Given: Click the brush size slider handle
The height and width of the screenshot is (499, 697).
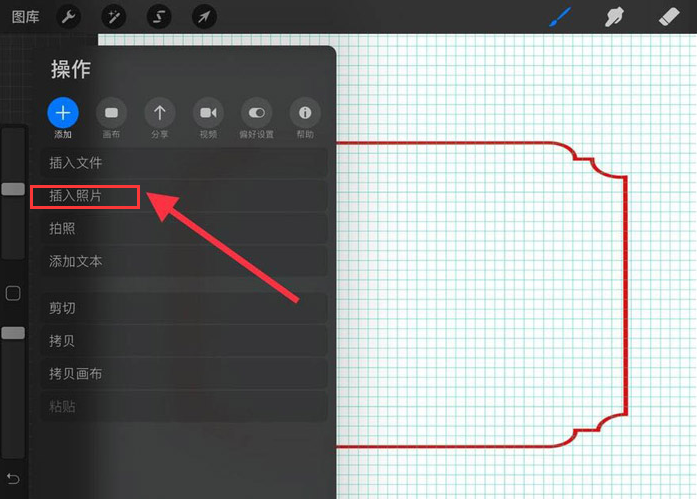Looking at the screenshot, I should click(13, 189).
